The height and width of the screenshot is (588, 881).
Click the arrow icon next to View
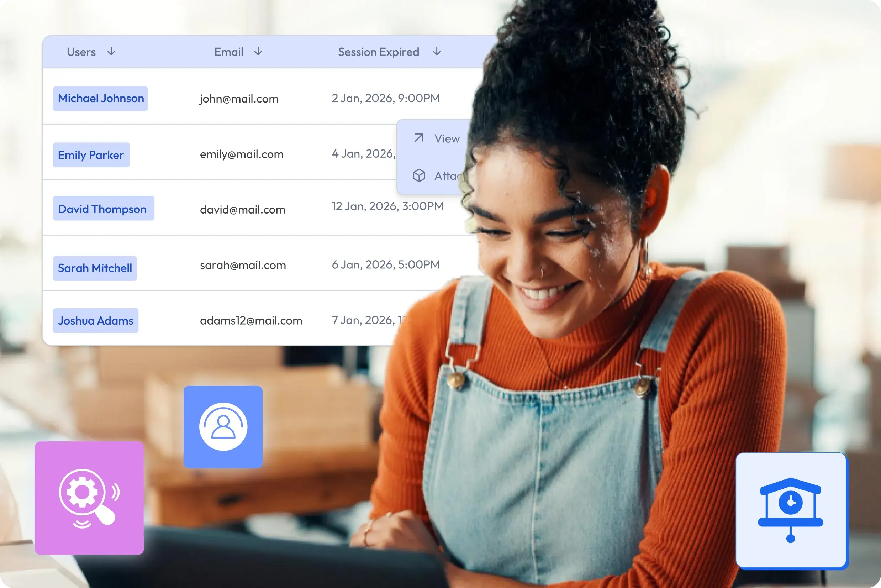(x=419, y=138)
